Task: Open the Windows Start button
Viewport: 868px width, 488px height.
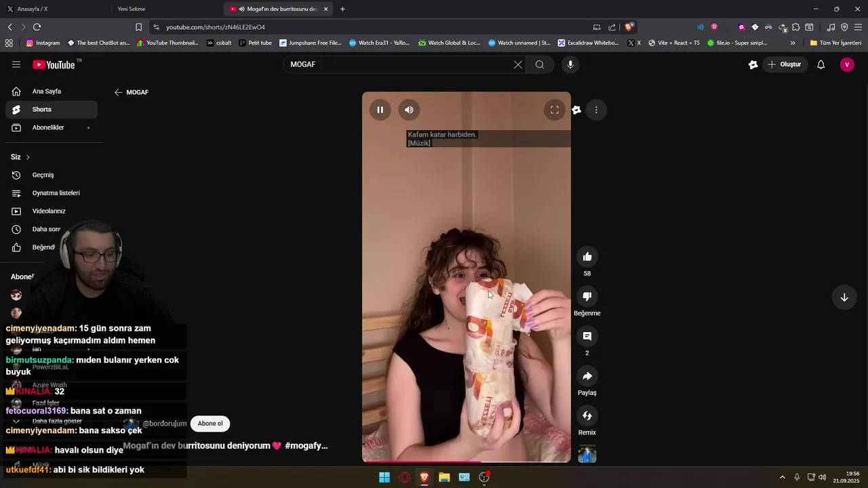Action: pos(384,477)
